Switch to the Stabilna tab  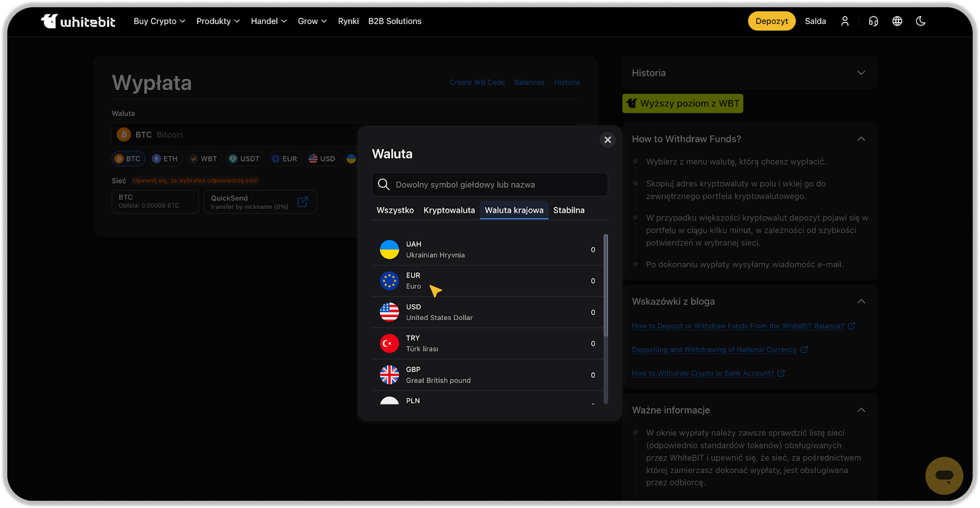568,210
